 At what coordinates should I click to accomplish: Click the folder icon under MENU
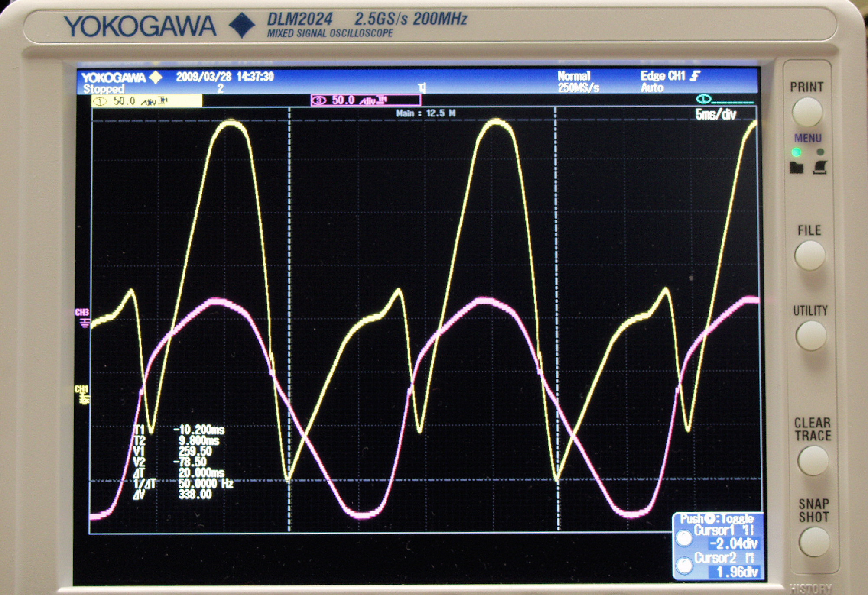pos(796,168)
